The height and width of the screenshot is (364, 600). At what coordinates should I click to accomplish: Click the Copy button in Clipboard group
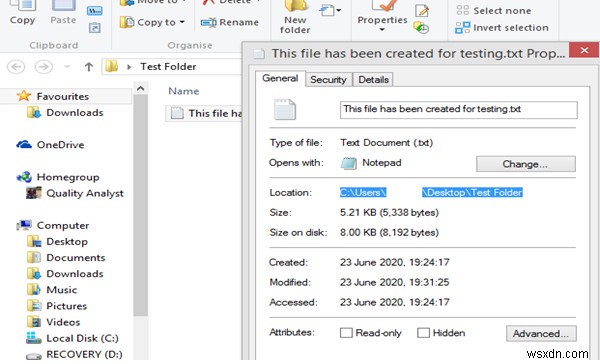[22, 13]
